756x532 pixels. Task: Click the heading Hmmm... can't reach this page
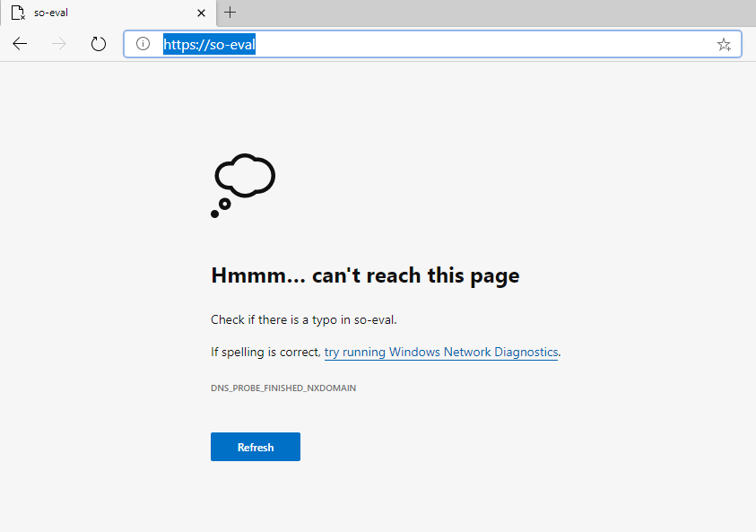coord(366,276)
